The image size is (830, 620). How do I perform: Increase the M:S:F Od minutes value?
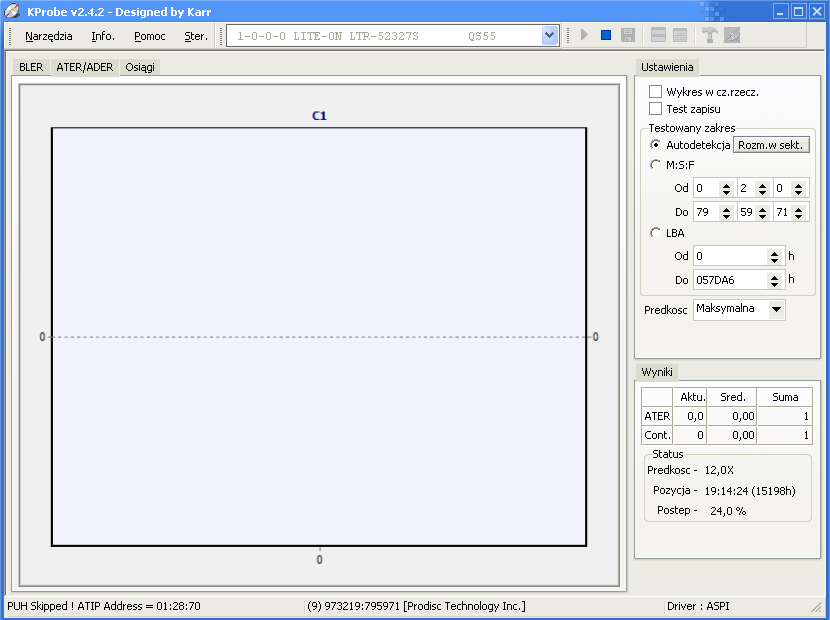point(727,185)
